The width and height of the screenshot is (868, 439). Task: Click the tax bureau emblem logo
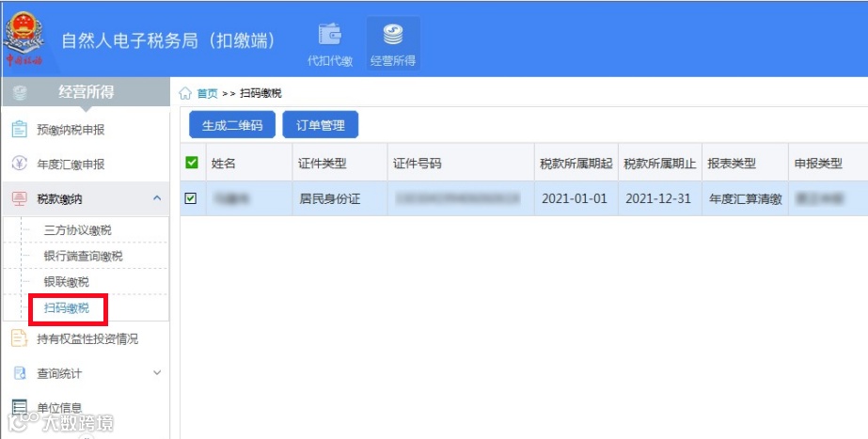click(24, 39)
